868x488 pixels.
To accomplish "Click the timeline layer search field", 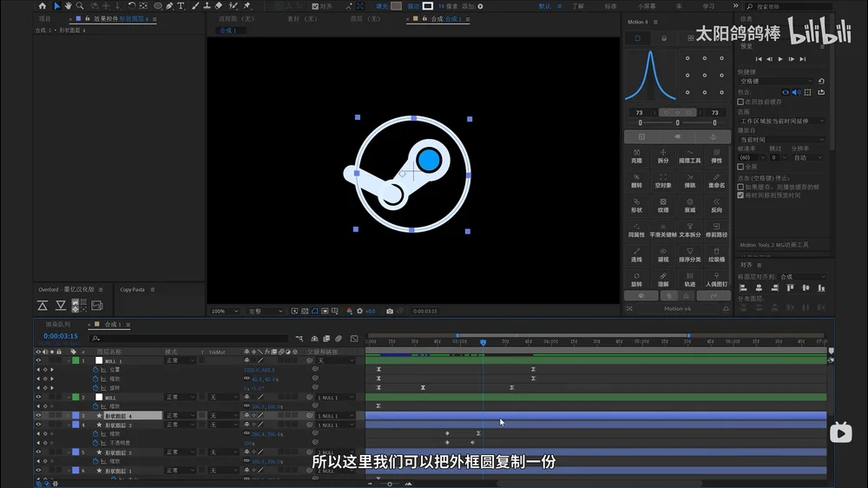I will (188, 338).
